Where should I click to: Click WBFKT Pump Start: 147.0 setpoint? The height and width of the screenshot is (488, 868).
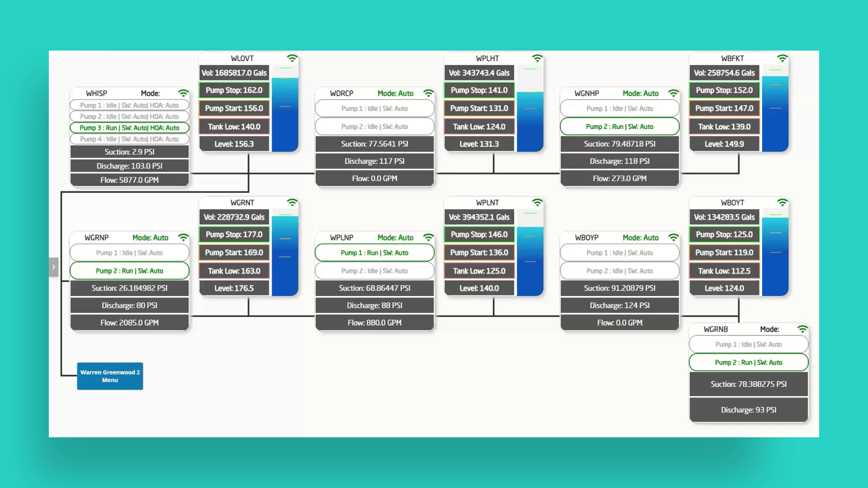[724, 108]
